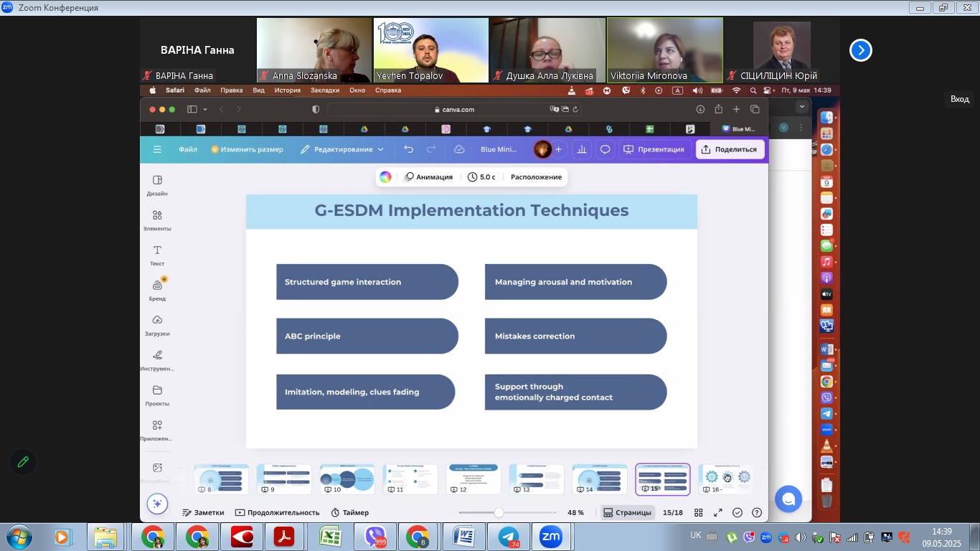Toggle the Страницы pages panel
The height and width of the screenshot is (551, 980).
(x=628, y=512)
